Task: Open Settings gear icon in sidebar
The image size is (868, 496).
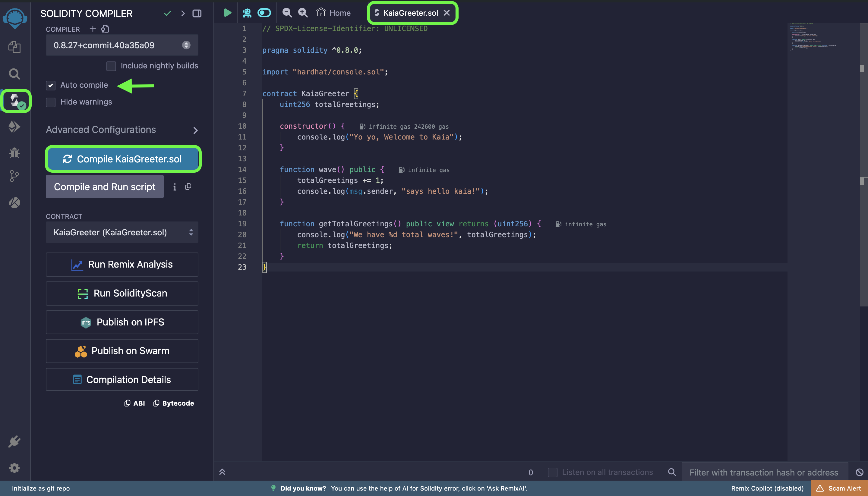Action: click(14, 468)
